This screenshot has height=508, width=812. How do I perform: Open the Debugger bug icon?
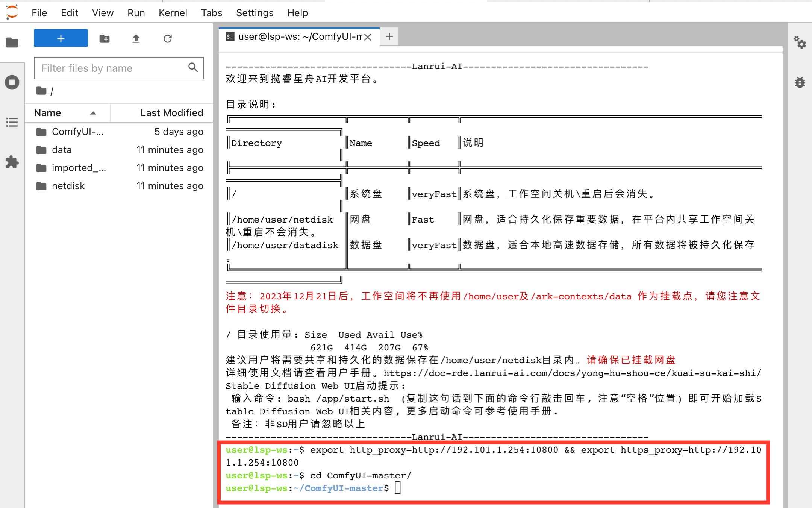click(800, 82)
